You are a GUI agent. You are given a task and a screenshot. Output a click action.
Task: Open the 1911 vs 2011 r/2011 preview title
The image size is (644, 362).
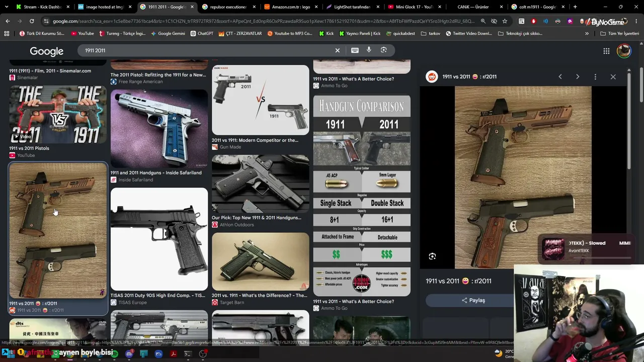458,281
